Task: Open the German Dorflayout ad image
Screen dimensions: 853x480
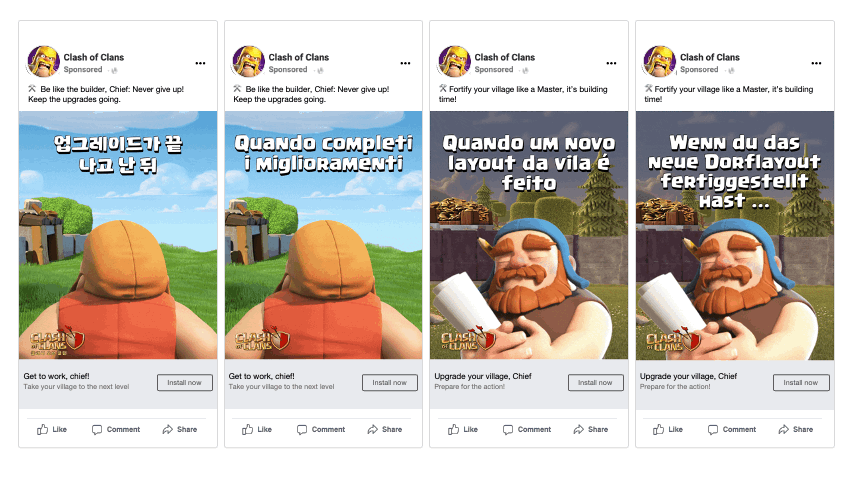Action: point(734,235)
